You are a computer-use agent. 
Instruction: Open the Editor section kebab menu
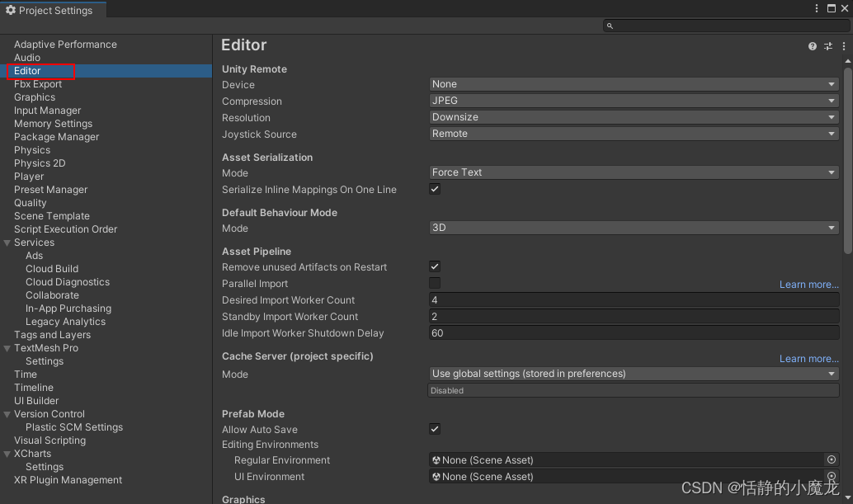point(844,46)
